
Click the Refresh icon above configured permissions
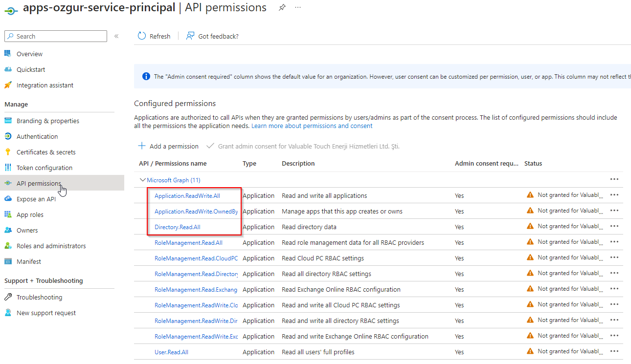142,36
